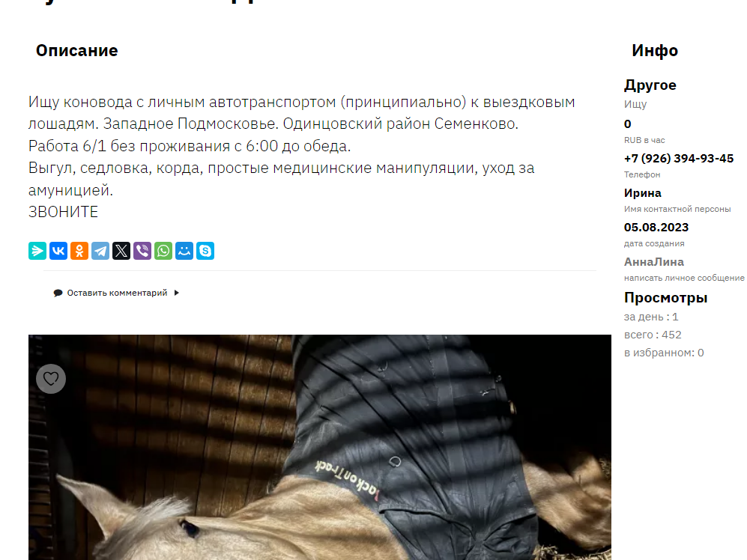This screenshot has height=560, width=747.
Task: Open the horse photo in full view
Action: click(x=320, y=448)
